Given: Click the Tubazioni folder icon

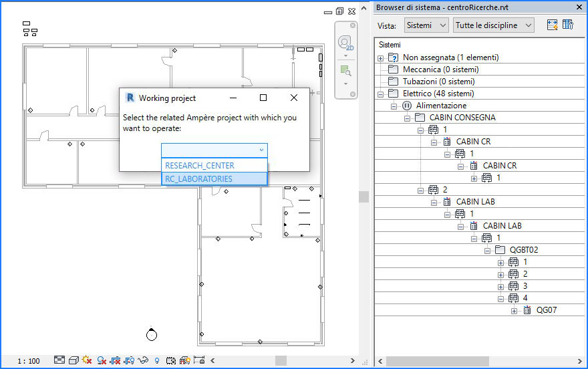Looking at the screenshot, I should pos(393,82).
